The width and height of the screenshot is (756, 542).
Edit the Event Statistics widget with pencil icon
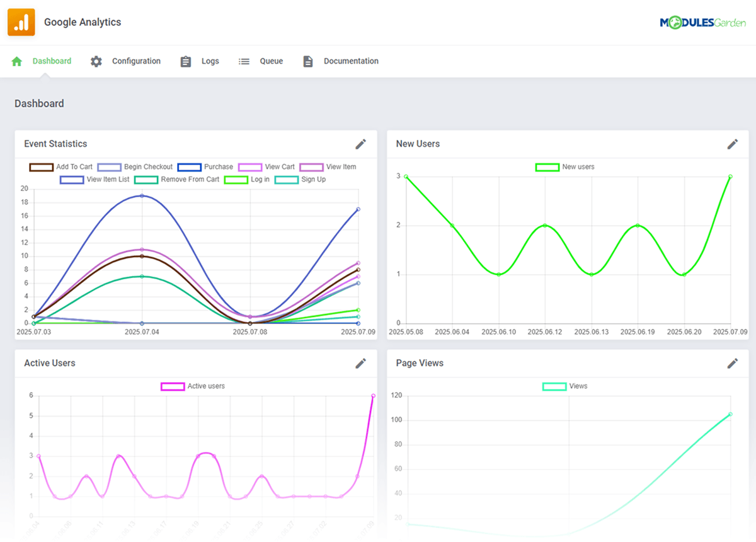(361, 144)
